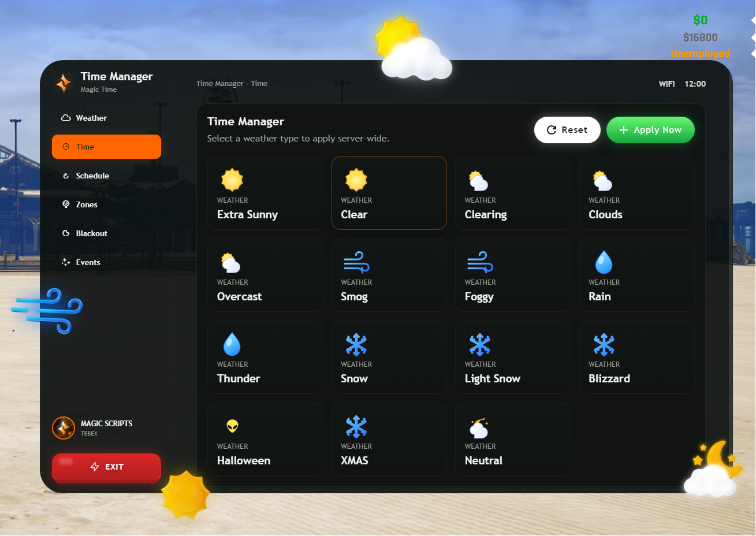Click the Thunder droplet icon
The width and height of the screenshot is (756, 536).
point(232,344)
